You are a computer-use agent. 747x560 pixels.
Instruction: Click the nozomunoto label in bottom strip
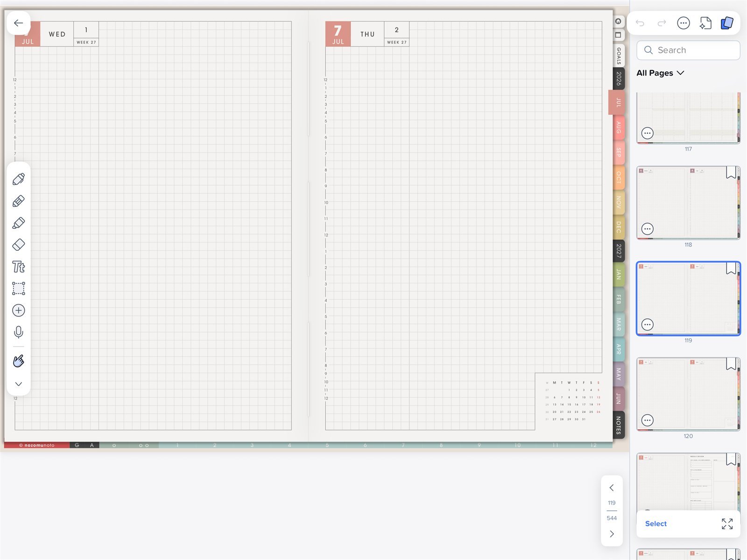tap(37, 445)
